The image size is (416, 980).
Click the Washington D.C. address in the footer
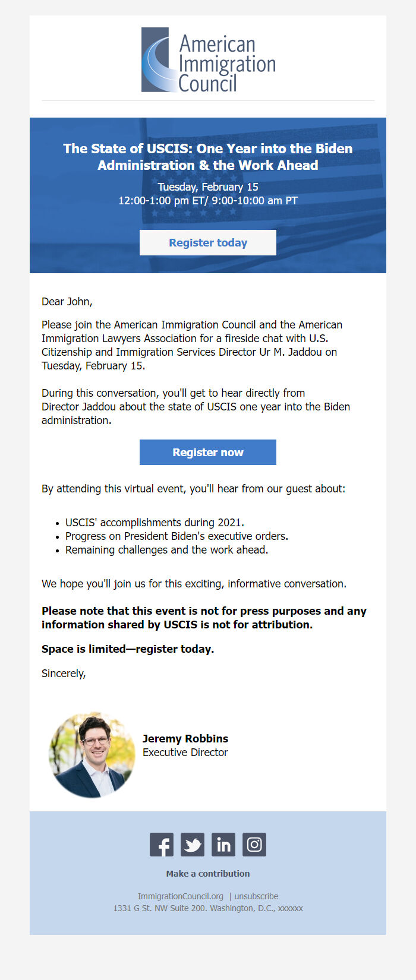point(207,908)
